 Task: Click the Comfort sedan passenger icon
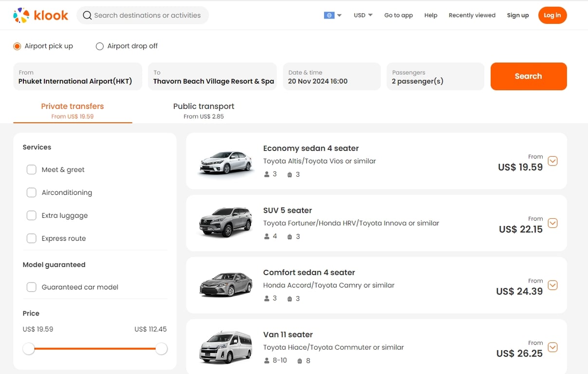[267, 299]
